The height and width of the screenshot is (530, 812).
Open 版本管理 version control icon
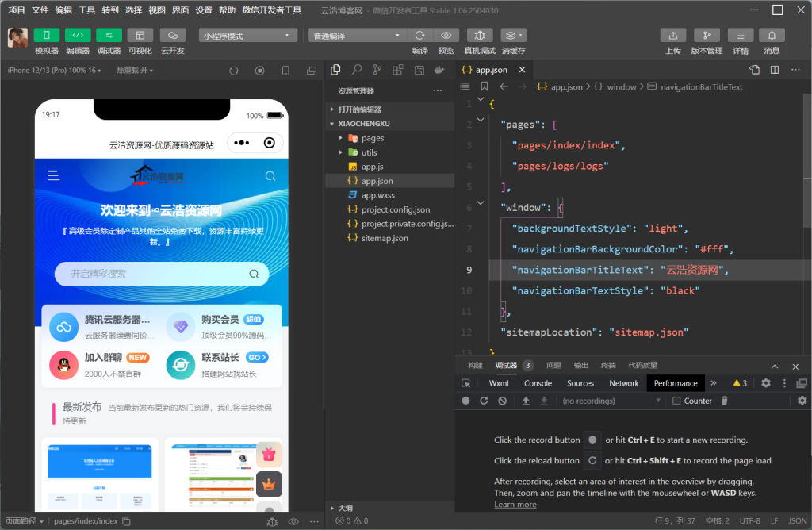707,36
